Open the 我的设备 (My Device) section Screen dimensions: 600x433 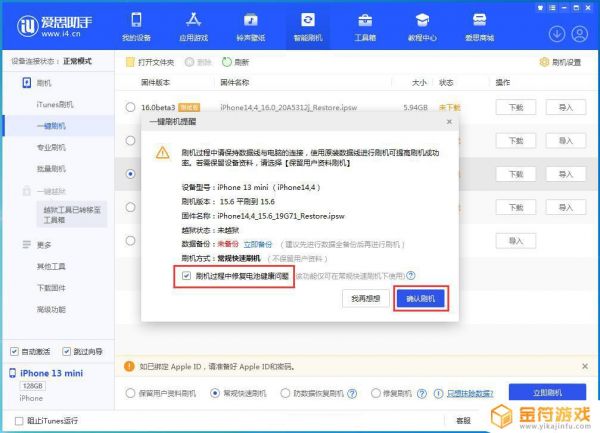[136, 26]
